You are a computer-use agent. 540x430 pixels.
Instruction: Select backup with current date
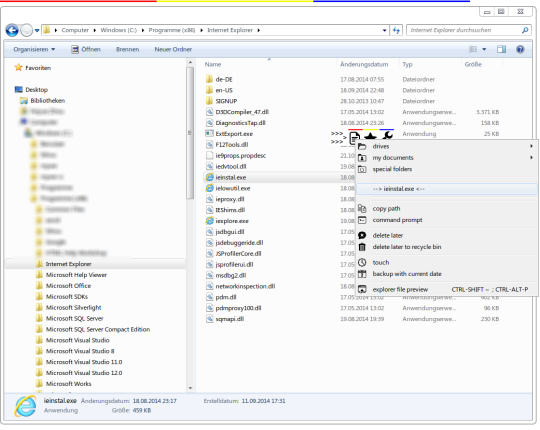point(447,274)
